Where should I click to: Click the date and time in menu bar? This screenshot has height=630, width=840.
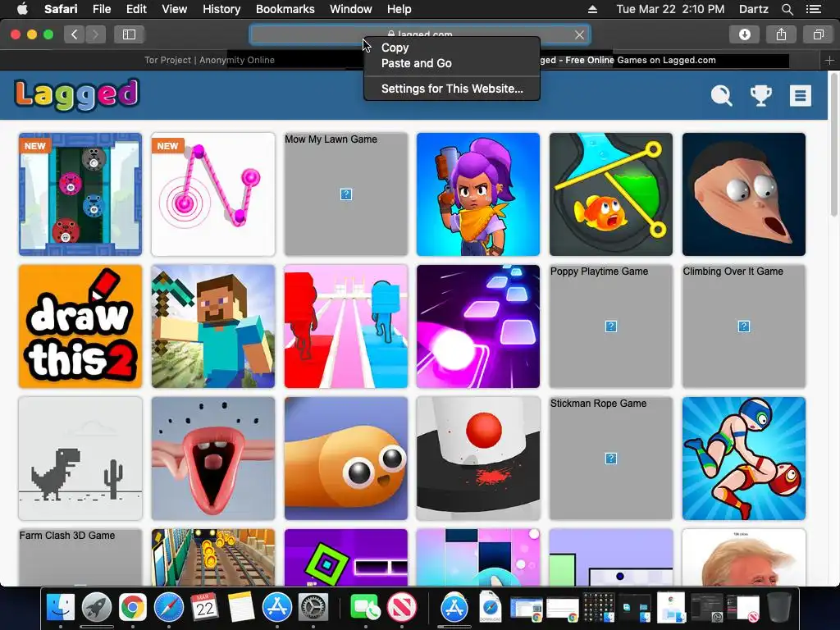click(670, 9)
